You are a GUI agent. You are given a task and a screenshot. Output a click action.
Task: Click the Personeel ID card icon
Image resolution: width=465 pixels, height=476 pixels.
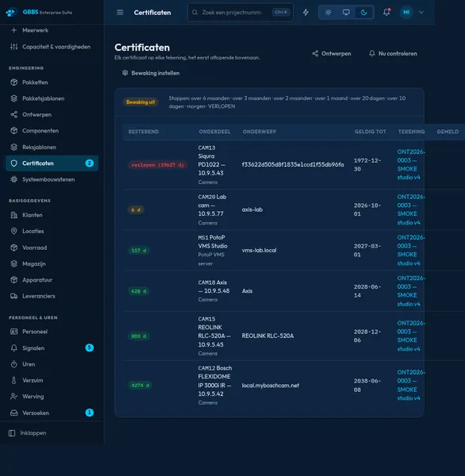coord(14,332)
